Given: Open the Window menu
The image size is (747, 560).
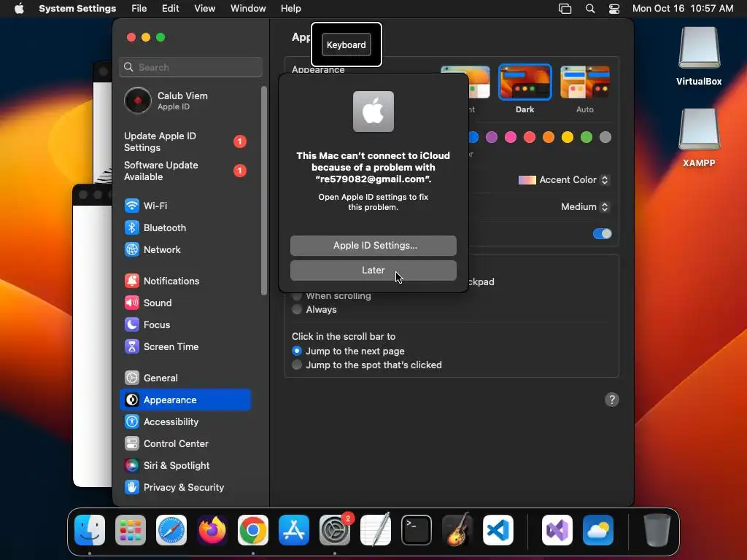Looking at the screenshot, I should click(248, 9).
